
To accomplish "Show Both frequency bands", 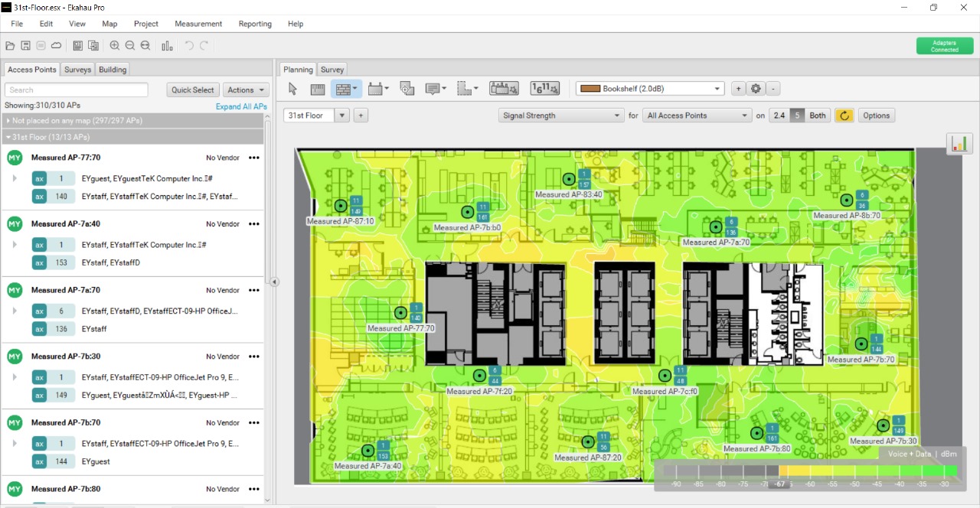I will (x=818, y=116).
